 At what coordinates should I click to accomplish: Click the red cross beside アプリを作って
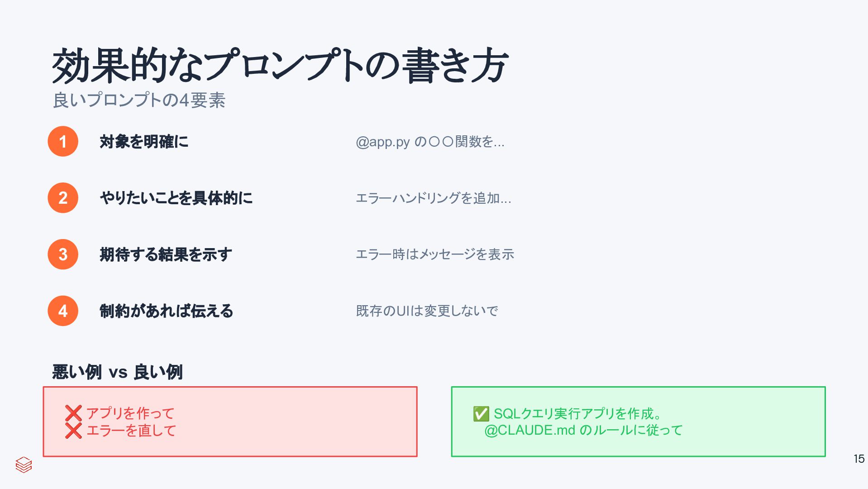tap(73, 413)
